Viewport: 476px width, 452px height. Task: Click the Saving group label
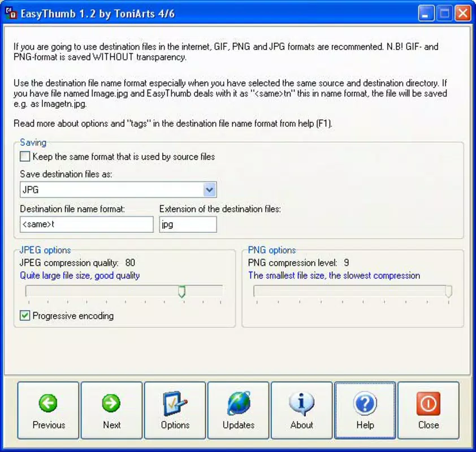[x=33, y=142]
